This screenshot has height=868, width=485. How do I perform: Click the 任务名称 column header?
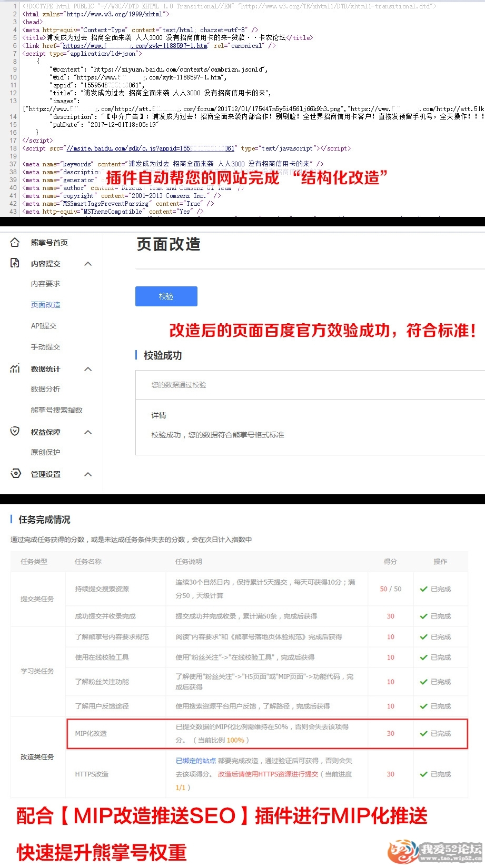tap(88, 562)
